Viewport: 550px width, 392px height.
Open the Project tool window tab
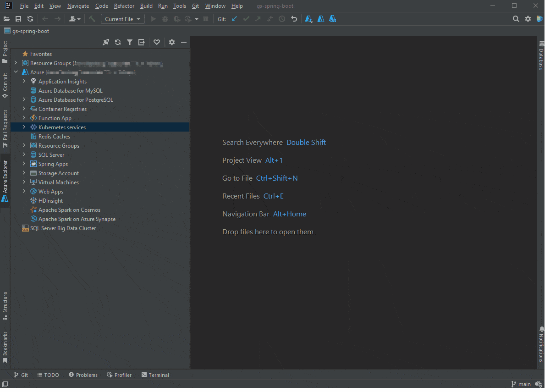pos(5,52)
